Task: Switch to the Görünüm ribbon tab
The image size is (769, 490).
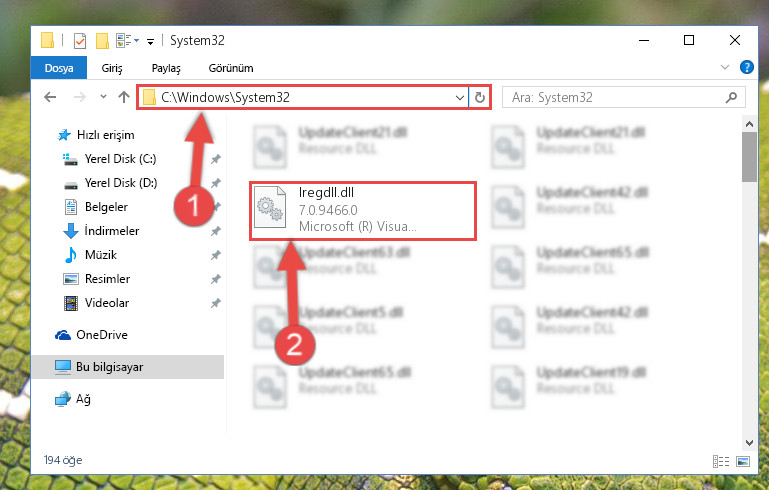Action: (x=231, y=68)
